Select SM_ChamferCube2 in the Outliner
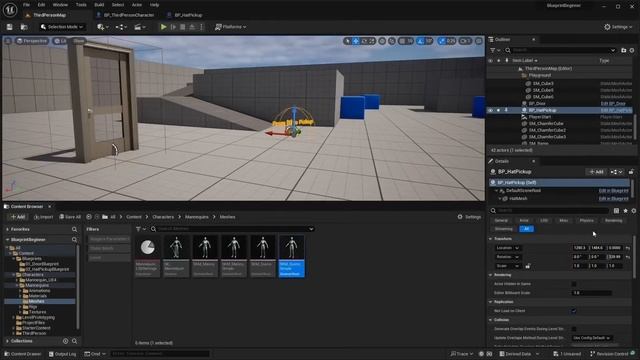 [x=547, y=130]
